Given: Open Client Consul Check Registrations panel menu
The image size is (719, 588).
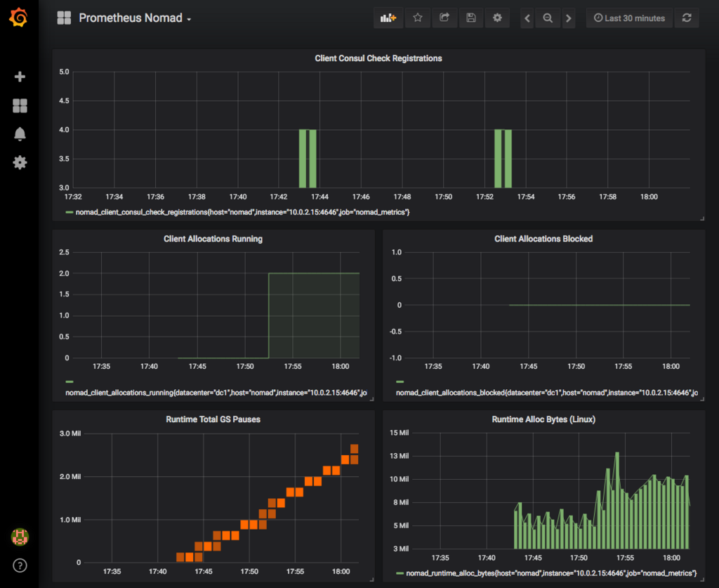Looking at the screenshot, I should [x=378, y=58].
